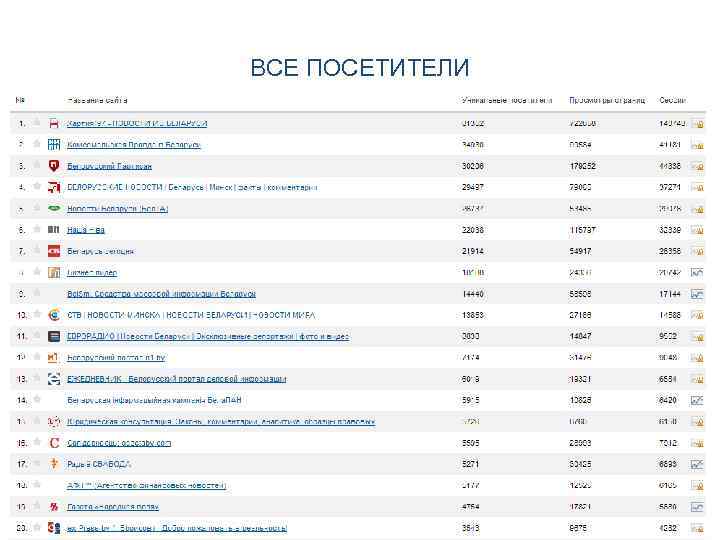Screen dimensions: 720x540
Task: Open the ЕВРОРАДИО site link
Action: 208,337
